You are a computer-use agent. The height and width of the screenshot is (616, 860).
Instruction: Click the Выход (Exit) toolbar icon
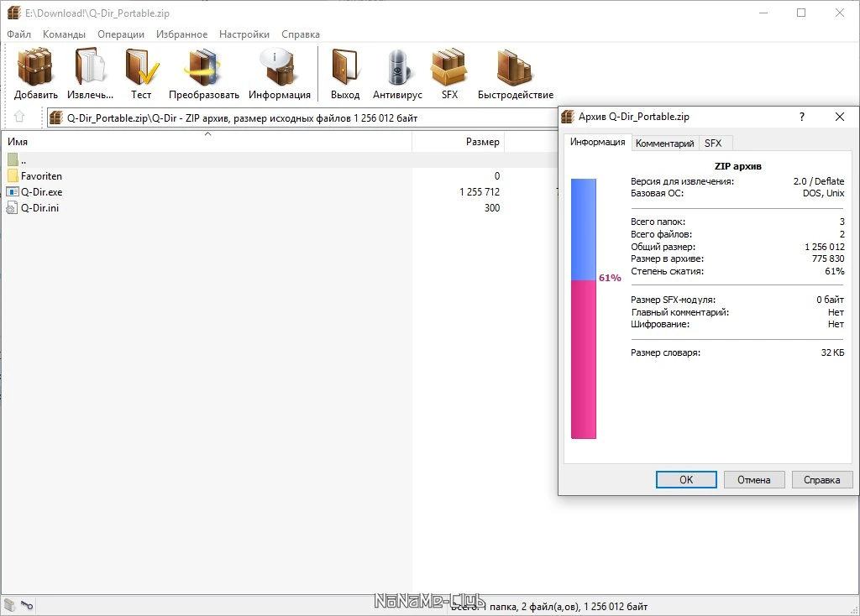pos(345,67)
